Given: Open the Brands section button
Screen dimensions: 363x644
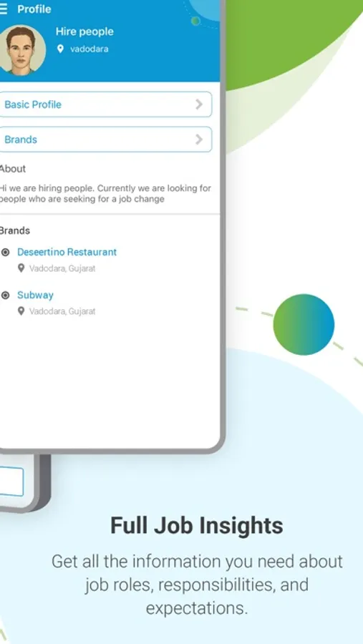Looking at the screenshot, I should point(105,140).
